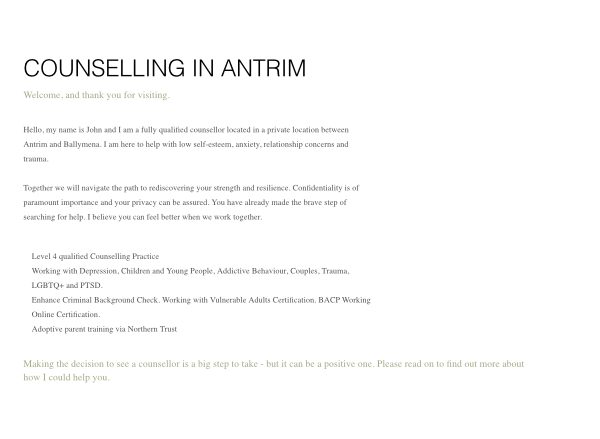The height and width of the screenshot is (439, 600).
Task: Click the "Enhance Criminal Background Check" line
Action: tap(201, 300)
